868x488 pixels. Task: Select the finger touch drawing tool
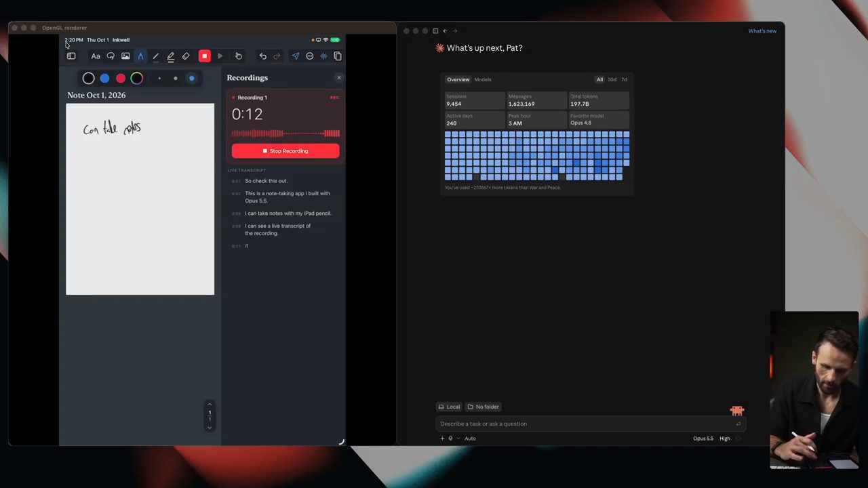point(238,56)
